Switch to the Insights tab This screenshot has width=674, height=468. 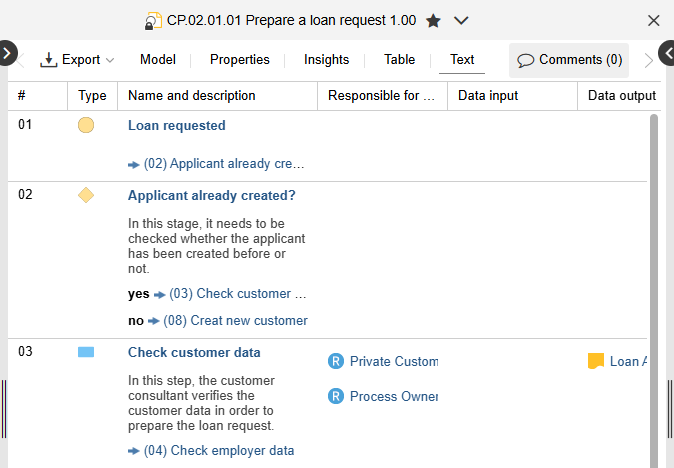coord(327,60)
